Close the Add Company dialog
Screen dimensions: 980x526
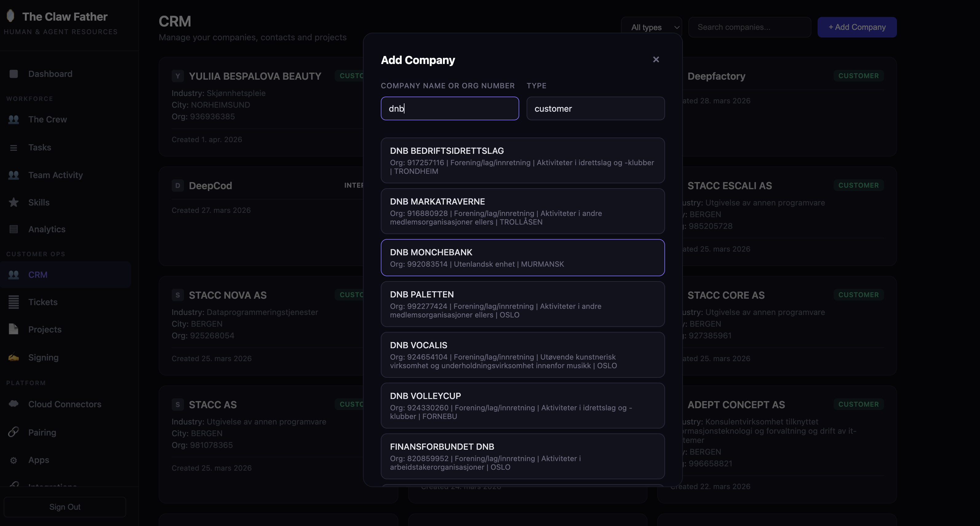point(656,60)
